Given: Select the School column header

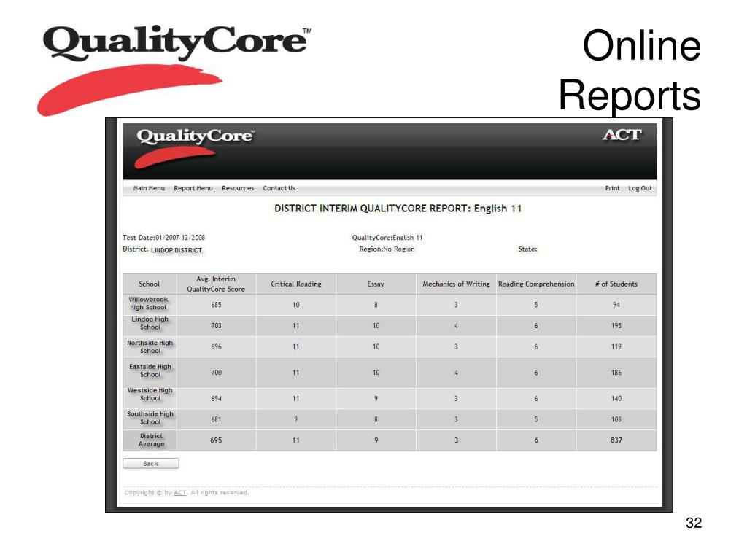Looking at the screenshot, I should click(149, 284).
